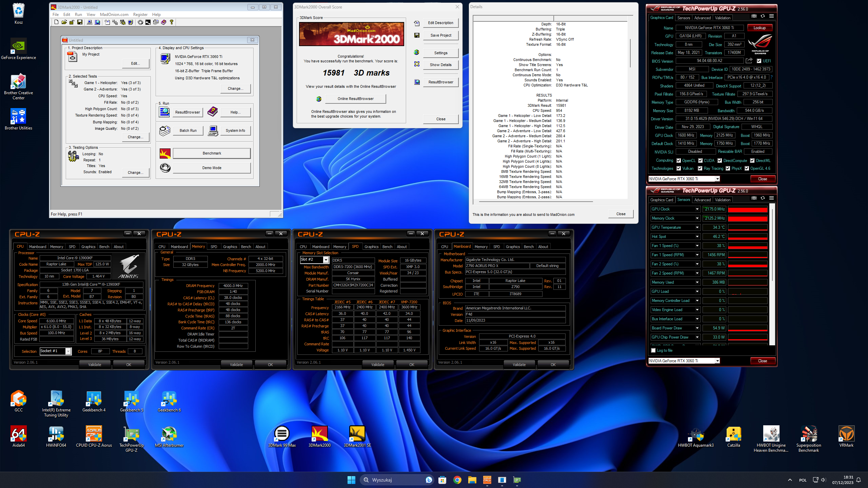Toggle DirectCompute checkbox in GPU-Z
868x488 pixels.
point(719,161)
